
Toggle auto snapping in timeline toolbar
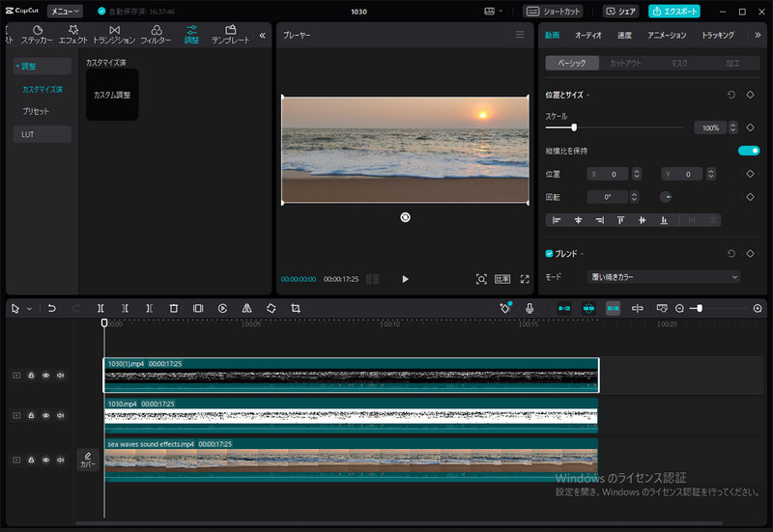[588, 308]
